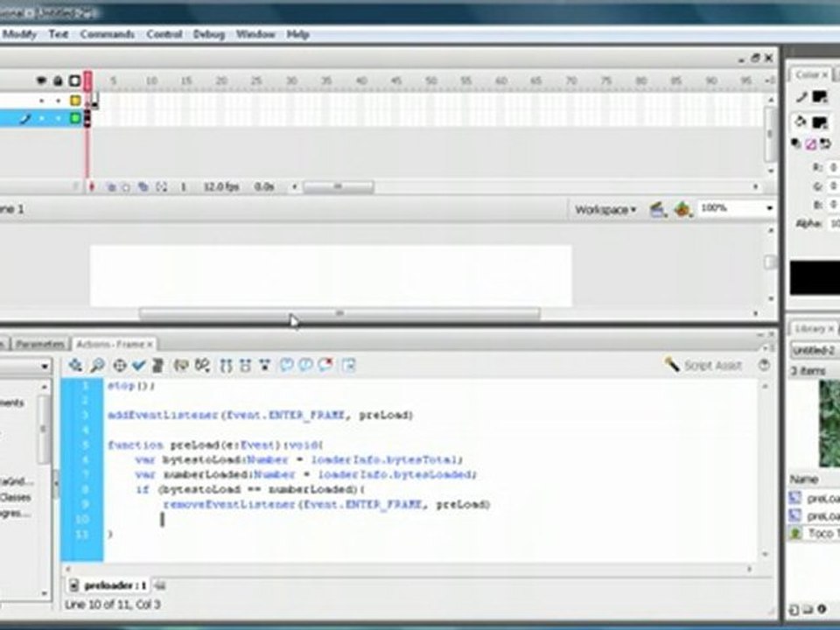
Task: Toggle Onion skin outlines icon
Action: [126, 187]
